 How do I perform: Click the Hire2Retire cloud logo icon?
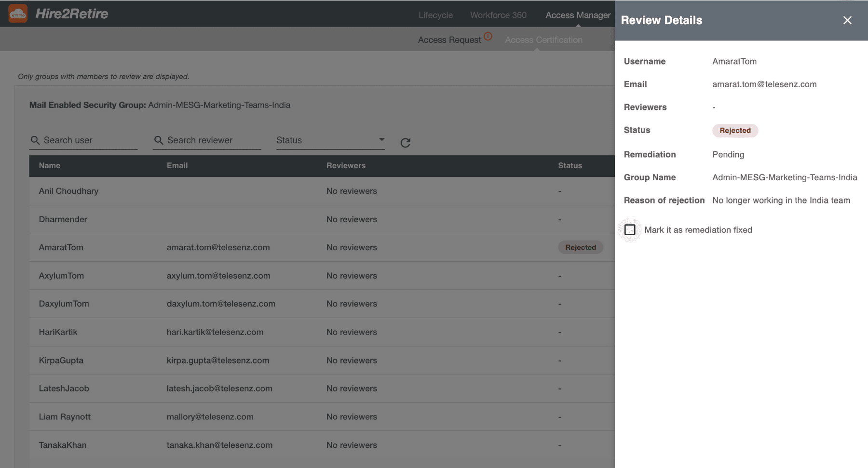tap(18, 13)
